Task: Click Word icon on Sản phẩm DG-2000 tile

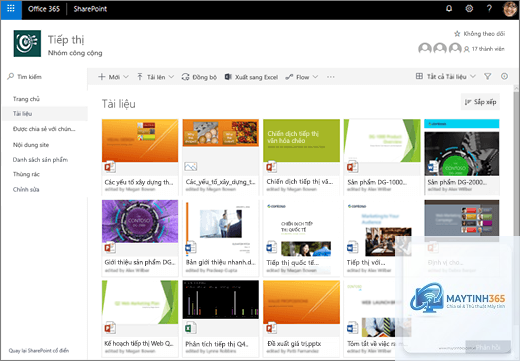Action: point(433,167)
